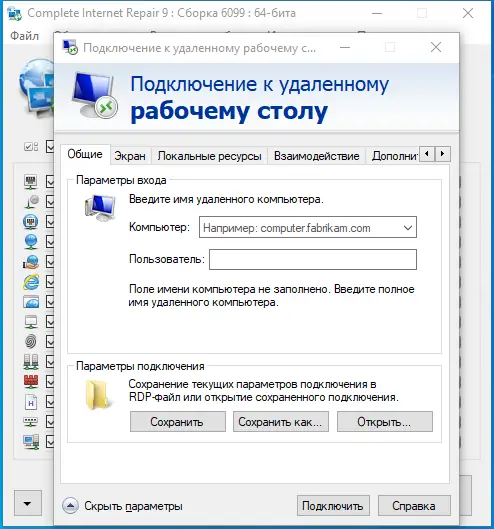Minimize the Complete Internet Repair window
Image resolution: width=494 pixels, height=529 pixels.
click(377, 13)
